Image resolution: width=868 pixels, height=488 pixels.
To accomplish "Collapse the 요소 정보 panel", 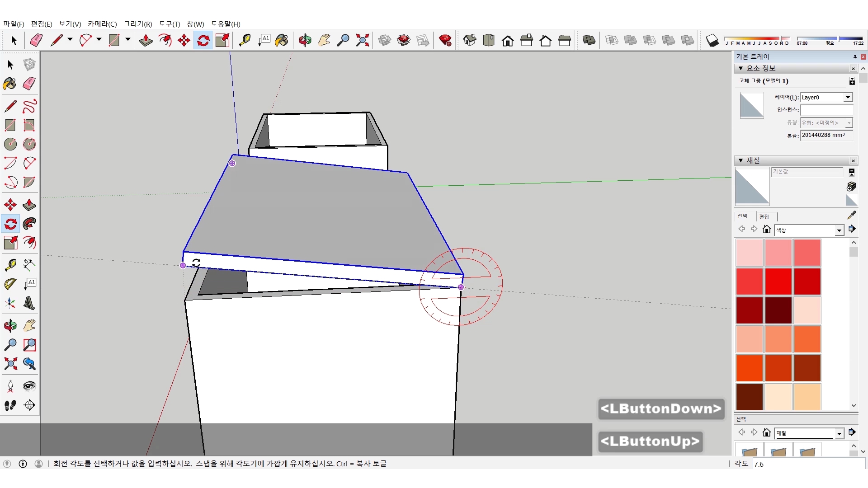I will [741, 68].
